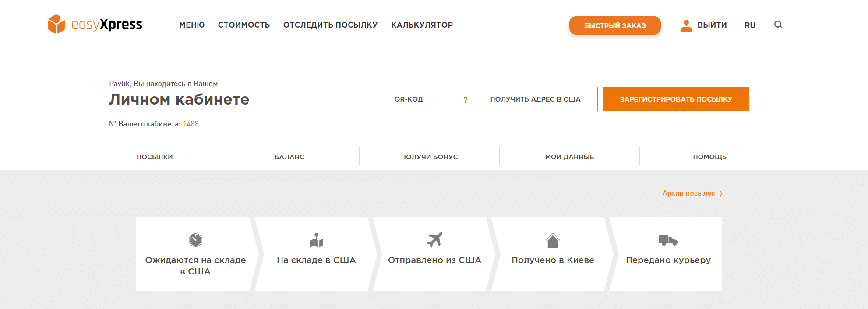Click the map pin warehouse icon

316,240
